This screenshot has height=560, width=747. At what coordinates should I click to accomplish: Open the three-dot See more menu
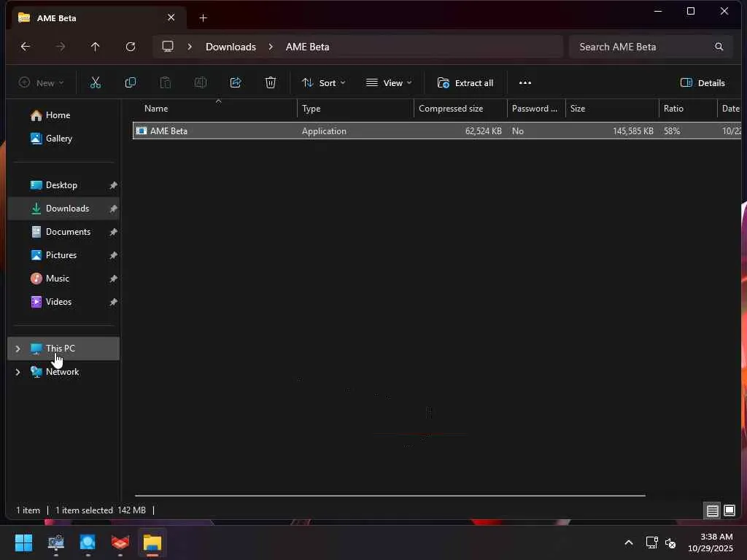(525, 83)
